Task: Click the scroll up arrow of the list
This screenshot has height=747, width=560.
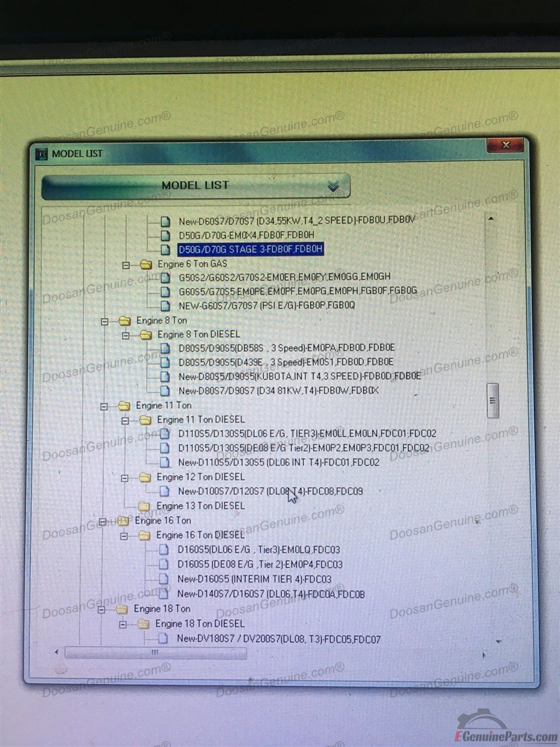Action: click(491, 219)
